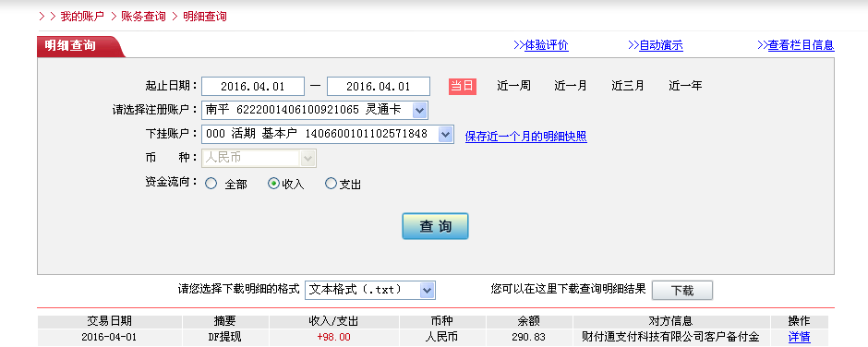Click 保存近一个月的明细快照 link

point(526,137)
